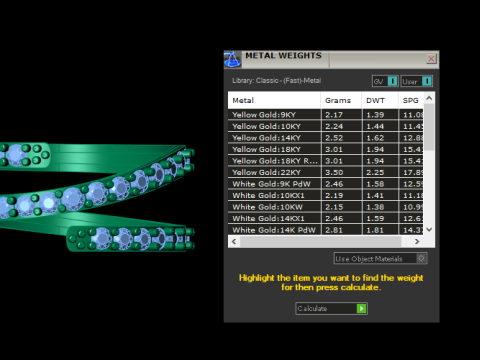Click the Metal Weights flask icon

click(x=232, y=60)
